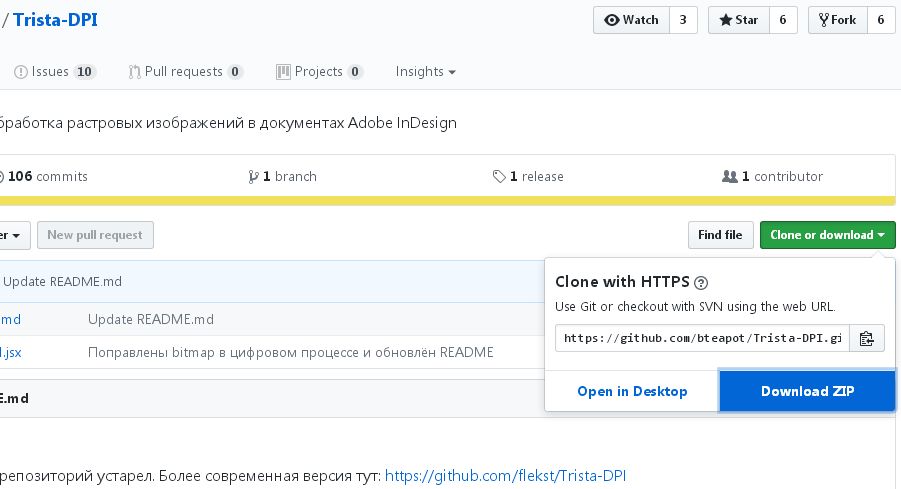901x489 pixels.
Task: Switch to the Issues tab
Action: click(x=55, y=72)
